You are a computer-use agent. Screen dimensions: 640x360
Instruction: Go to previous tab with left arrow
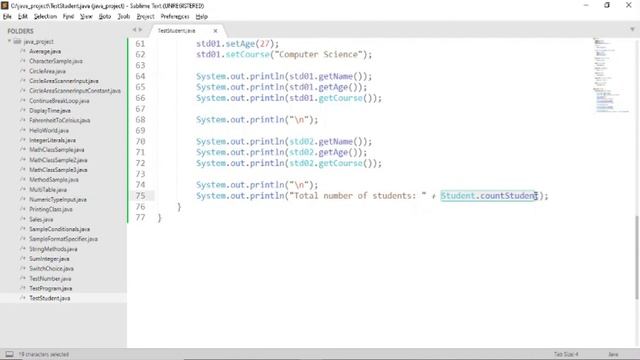[134, 30]
